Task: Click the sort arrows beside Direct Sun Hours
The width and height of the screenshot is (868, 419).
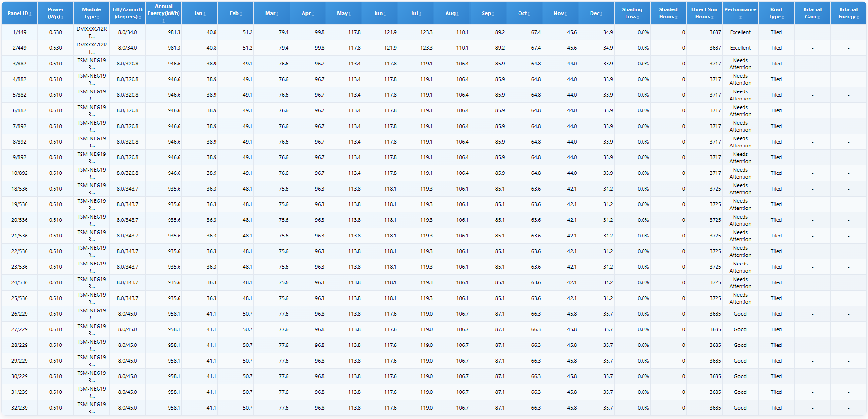Action: [712, 18]
